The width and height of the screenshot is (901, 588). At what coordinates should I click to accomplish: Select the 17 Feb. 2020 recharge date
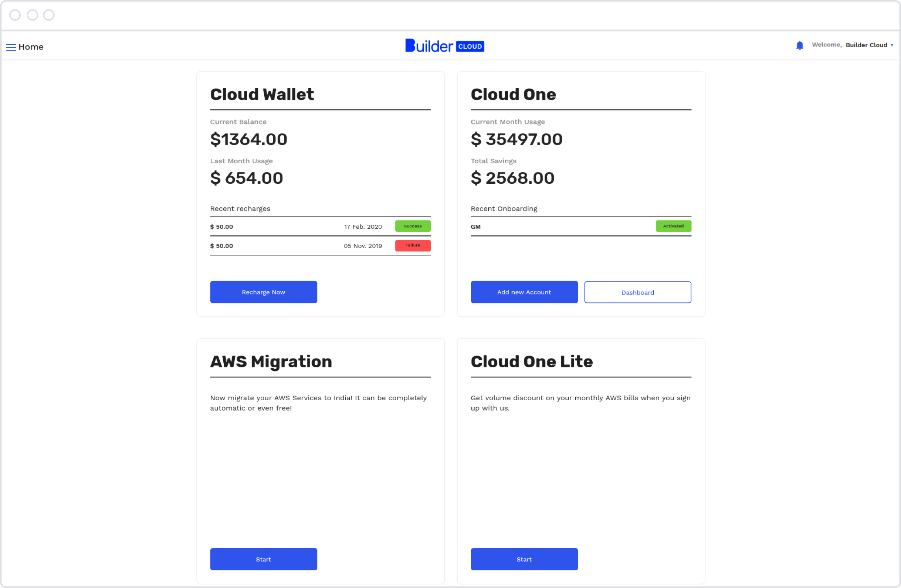(x=363, y=227)
